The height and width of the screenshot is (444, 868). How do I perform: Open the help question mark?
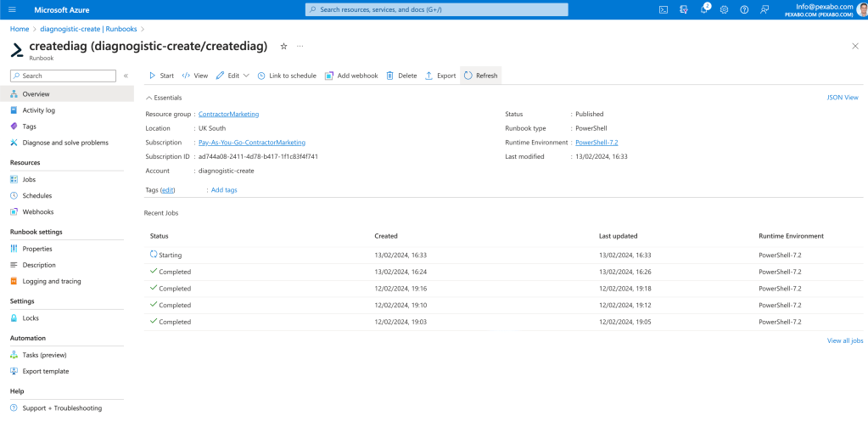745,10
